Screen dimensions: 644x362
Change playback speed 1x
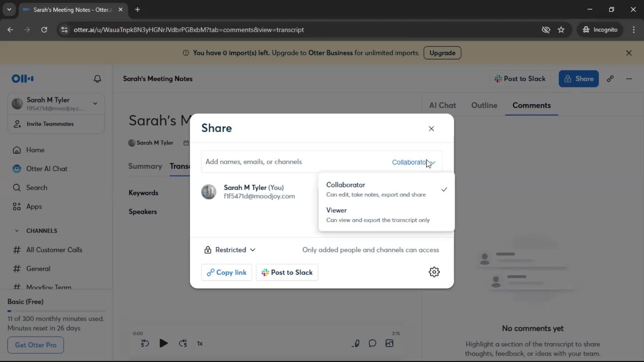pos(200,344)
